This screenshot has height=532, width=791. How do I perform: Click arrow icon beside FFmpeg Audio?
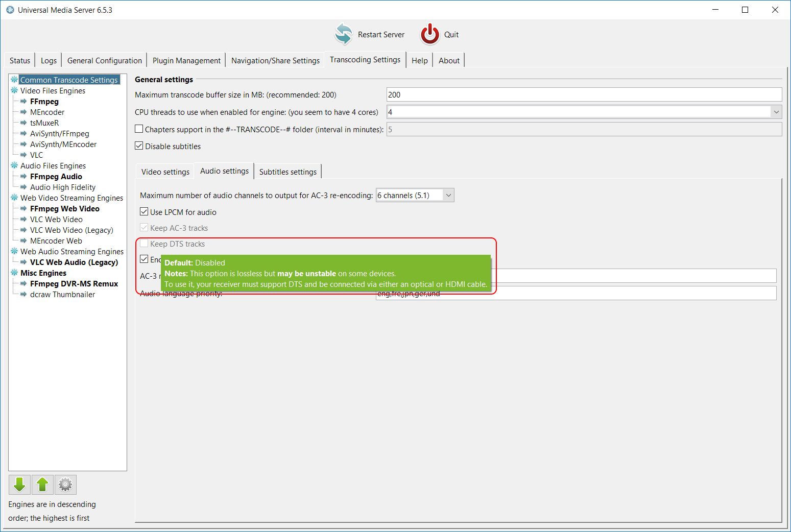pos(23,176)
